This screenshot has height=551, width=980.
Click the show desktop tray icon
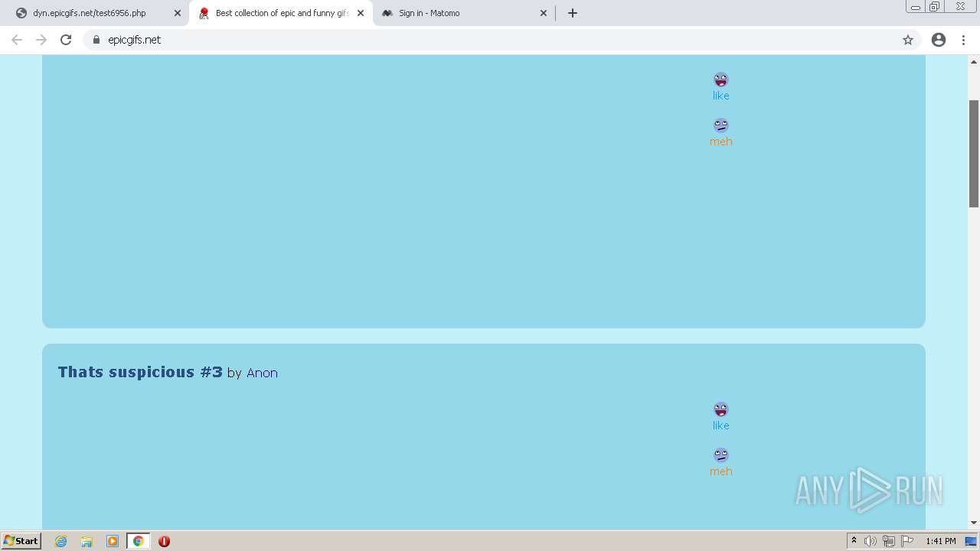pyautogui.click(x=971, y=541)
